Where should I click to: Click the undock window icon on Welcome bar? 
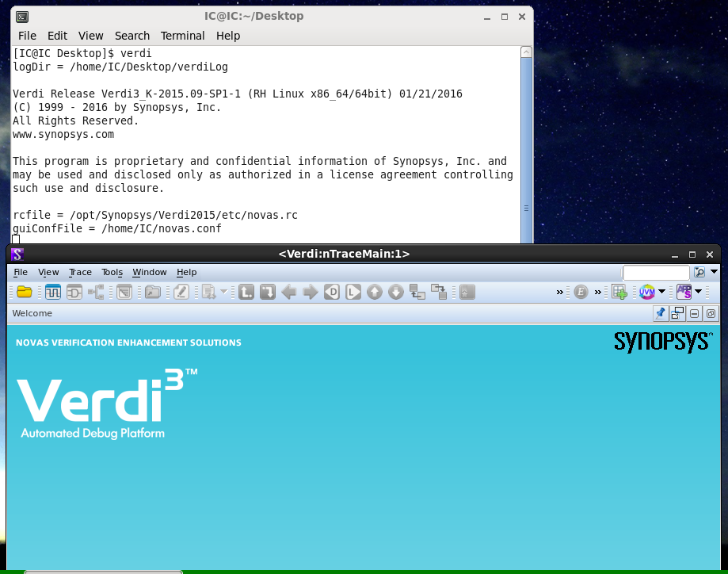pyautogui.click(x=677, y=313)
